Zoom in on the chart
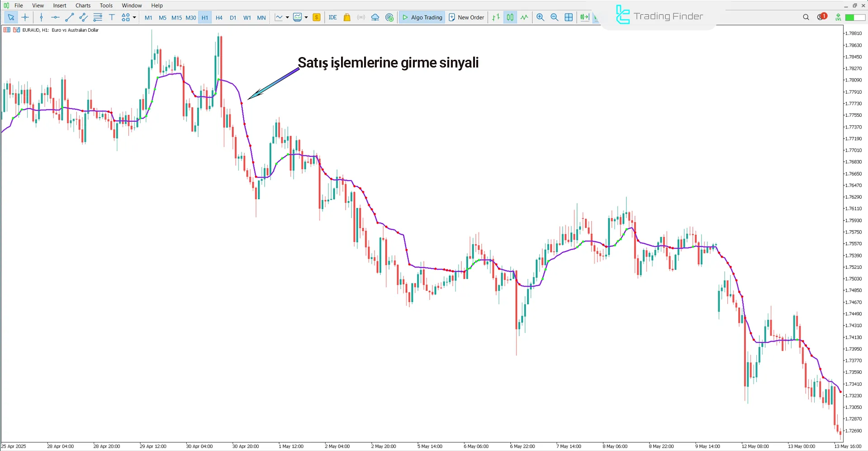 tap(541, 17)
